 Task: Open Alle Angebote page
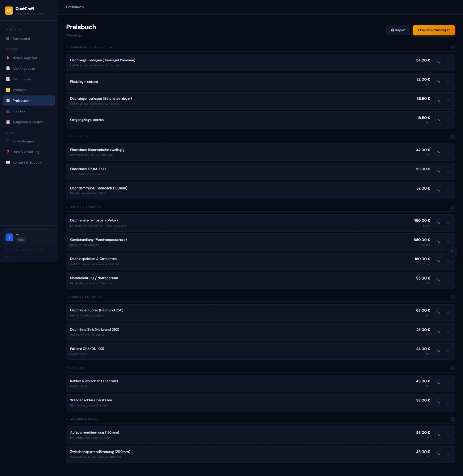tap(29, 69)
